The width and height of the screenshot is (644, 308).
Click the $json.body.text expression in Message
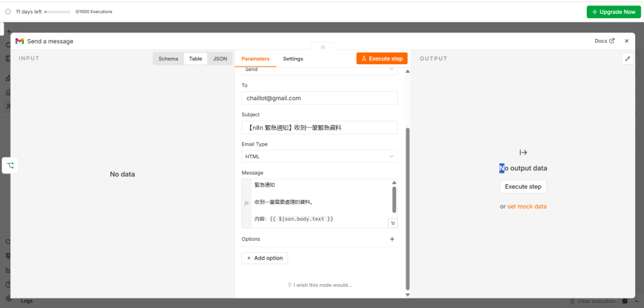pos(301,219)
